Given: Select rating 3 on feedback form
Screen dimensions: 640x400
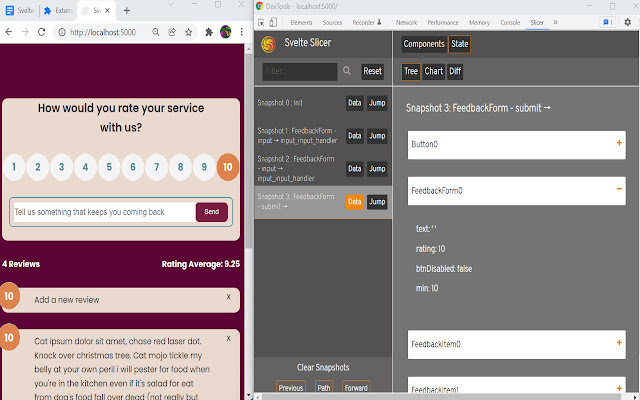Looking at the screenshot, I should tap(62, 167).
